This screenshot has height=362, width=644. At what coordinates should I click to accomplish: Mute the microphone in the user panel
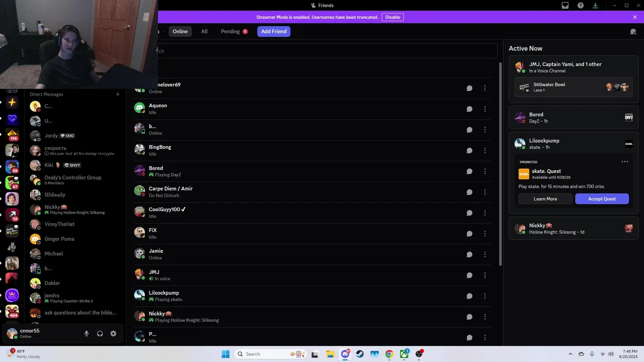[x=87, y=333]
